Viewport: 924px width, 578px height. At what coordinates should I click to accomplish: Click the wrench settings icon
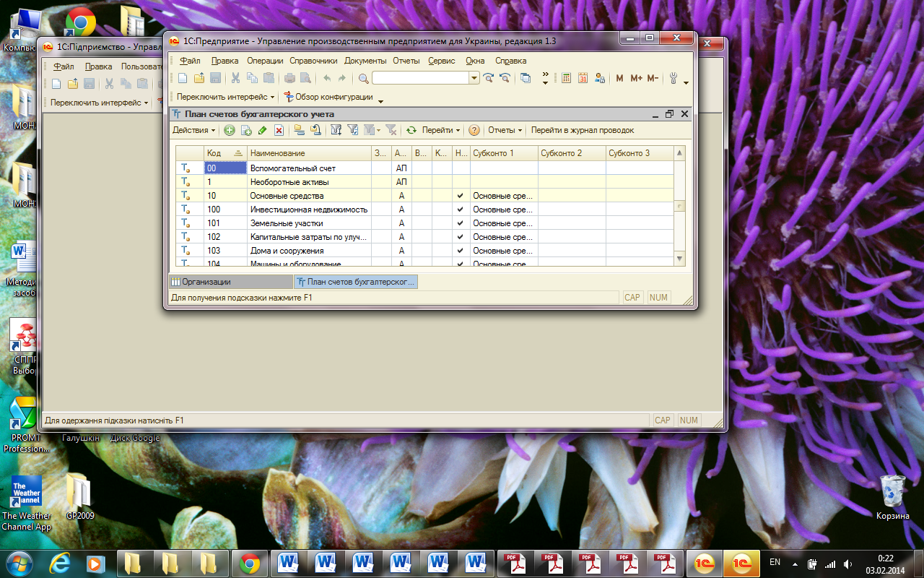pos(674,78)
